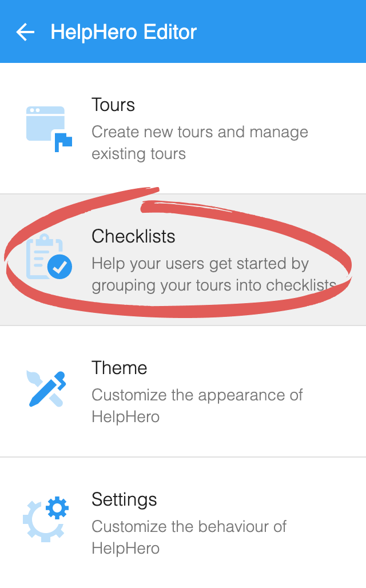This screenshot has width=366, height=588.
Task: Click "Customize the appearance of HelpHero" text
Action: [197, 406]
